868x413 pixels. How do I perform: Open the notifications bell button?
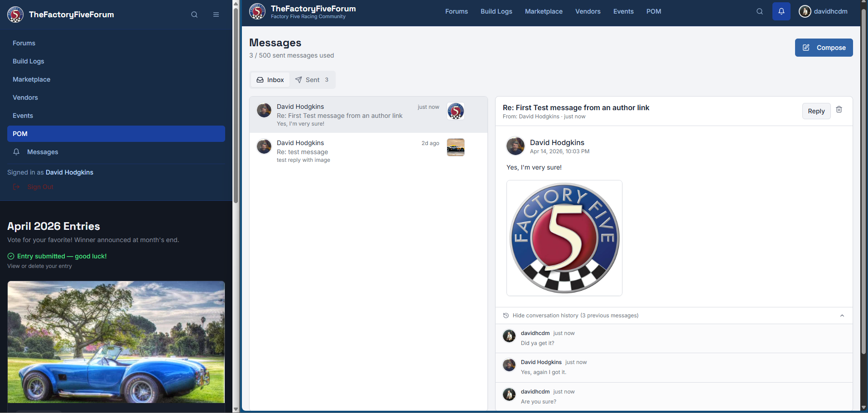(781, 11)
